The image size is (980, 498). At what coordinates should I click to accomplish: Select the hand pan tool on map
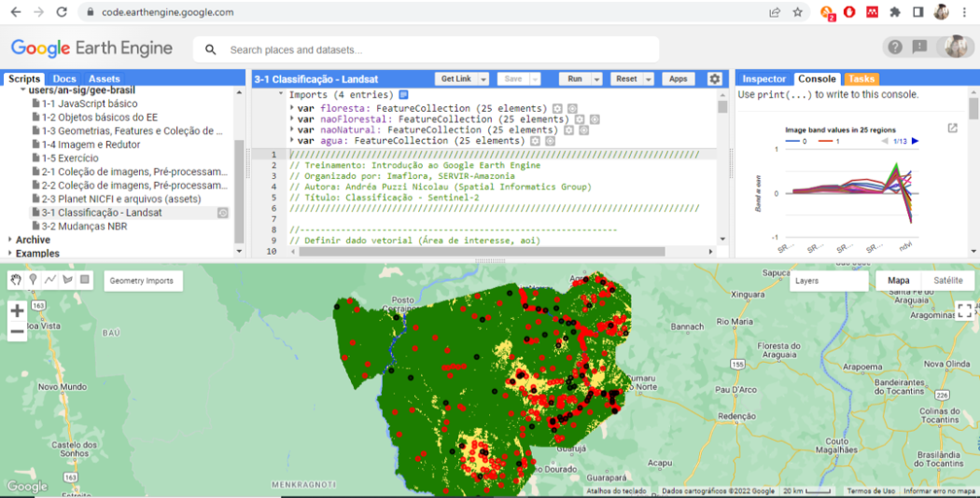tap(16, 280)
